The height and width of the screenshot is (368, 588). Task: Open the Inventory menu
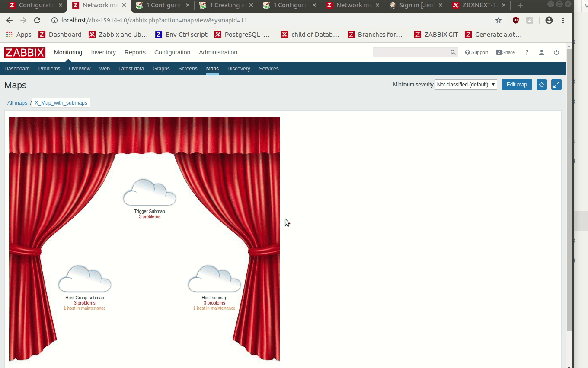103,52
